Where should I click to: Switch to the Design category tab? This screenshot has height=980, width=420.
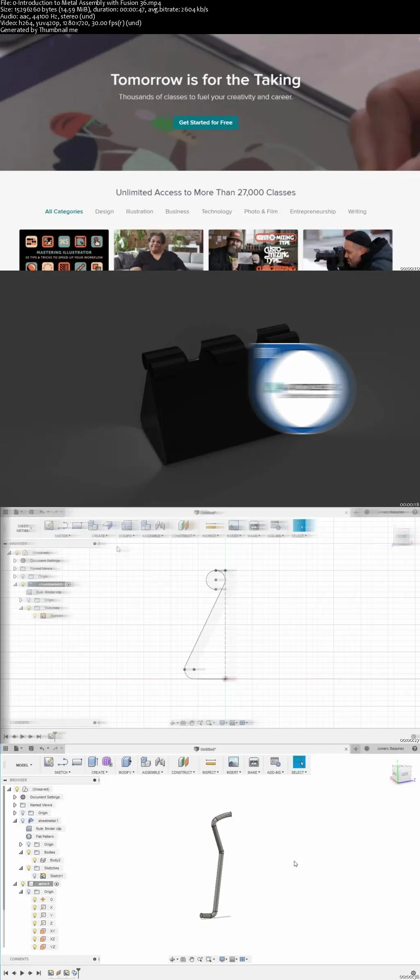coord(104,211)
